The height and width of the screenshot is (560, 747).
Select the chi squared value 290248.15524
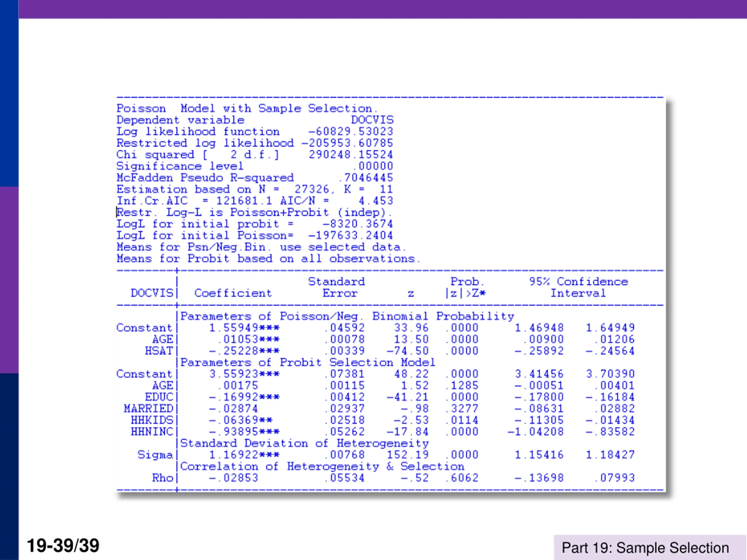click(351, 155)
